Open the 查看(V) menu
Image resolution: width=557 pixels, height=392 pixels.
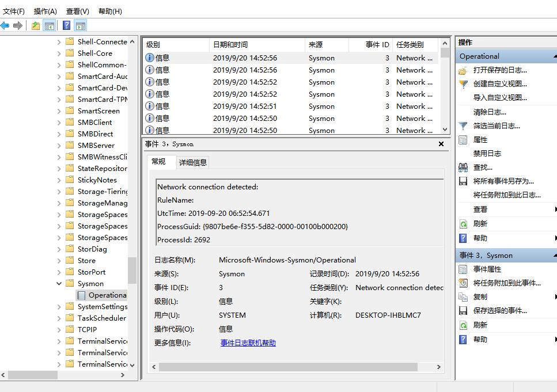[78, 10]
